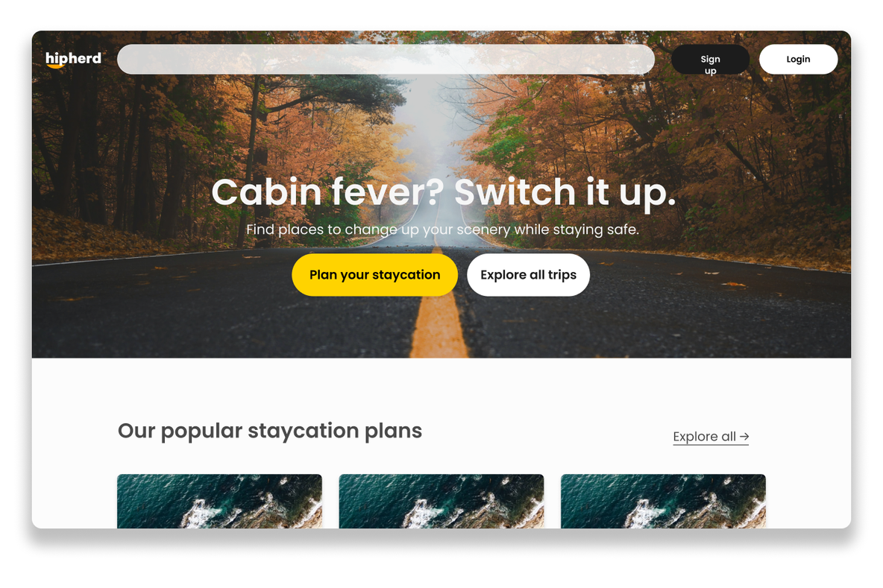Open the first staycation plan thumbnail
883x588 pixels.
pyautogui.click(x=219, y=501)
